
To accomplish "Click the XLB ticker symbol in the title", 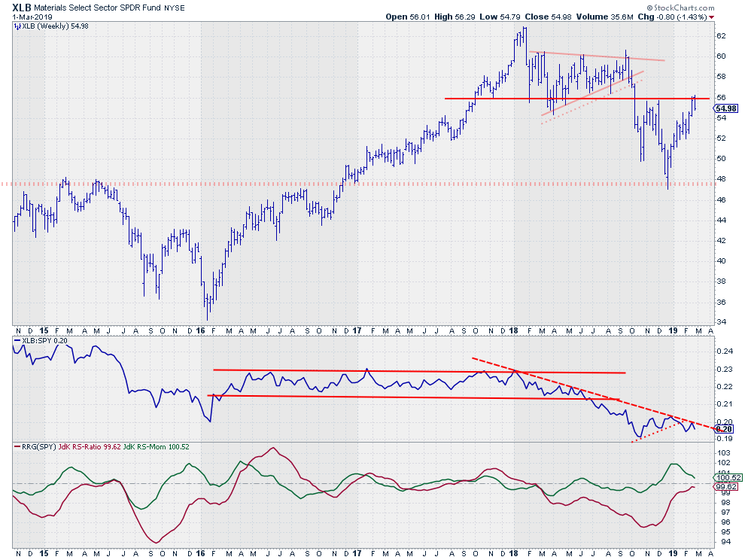I will point(22,8).
